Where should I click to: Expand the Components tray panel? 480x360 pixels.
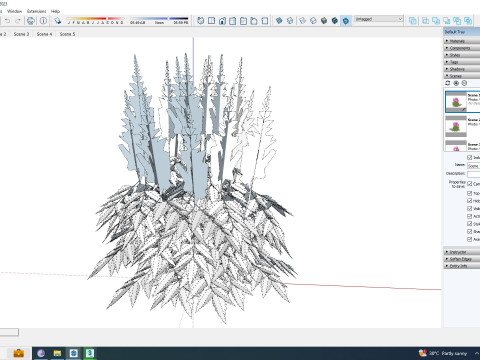[x=462, y=48]
